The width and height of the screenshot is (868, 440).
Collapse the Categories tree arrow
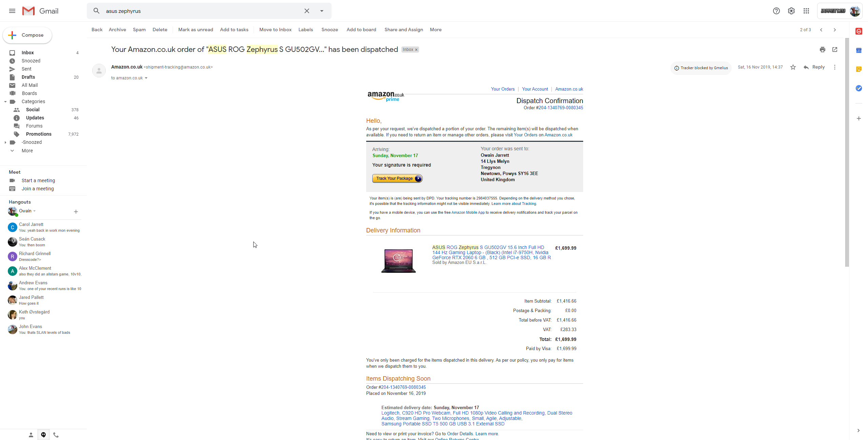click(5, 101)
